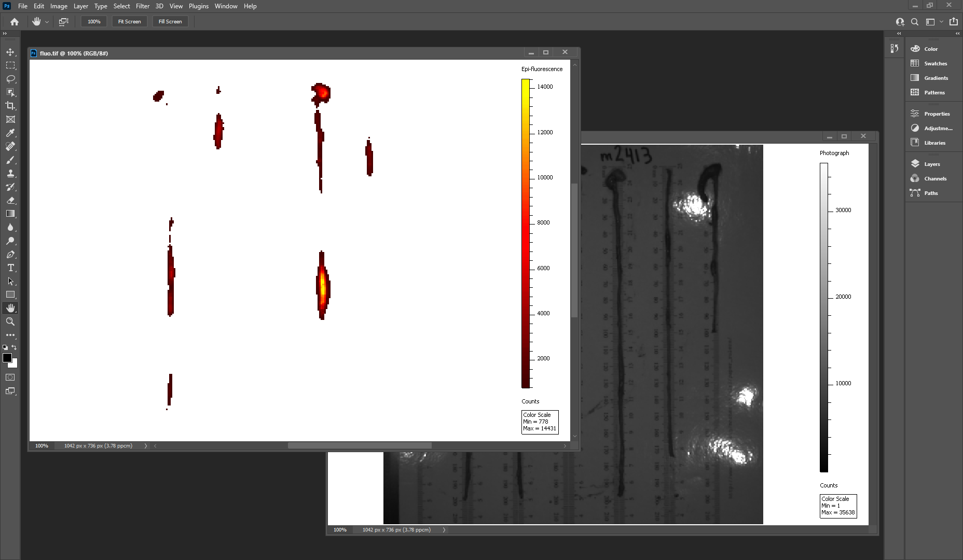Image resolution: width=963 pixels, height=560 pixels.
Task: Open fluo.tif status bar info arrow
Action: pos(145,445)
